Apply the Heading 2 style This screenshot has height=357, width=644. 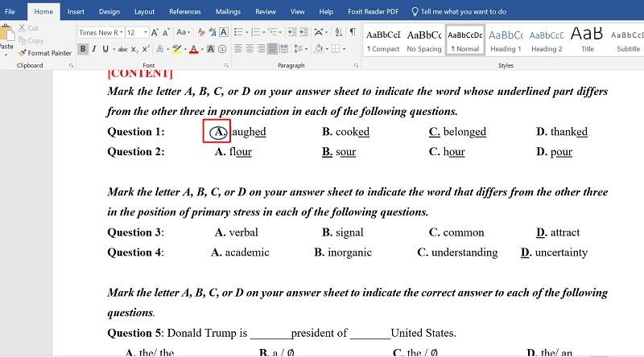(547, 41)
